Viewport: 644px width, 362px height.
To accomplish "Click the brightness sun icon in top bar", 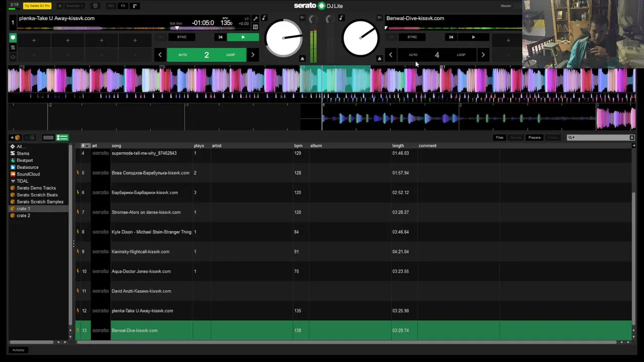I will click(x=60, y=6).
